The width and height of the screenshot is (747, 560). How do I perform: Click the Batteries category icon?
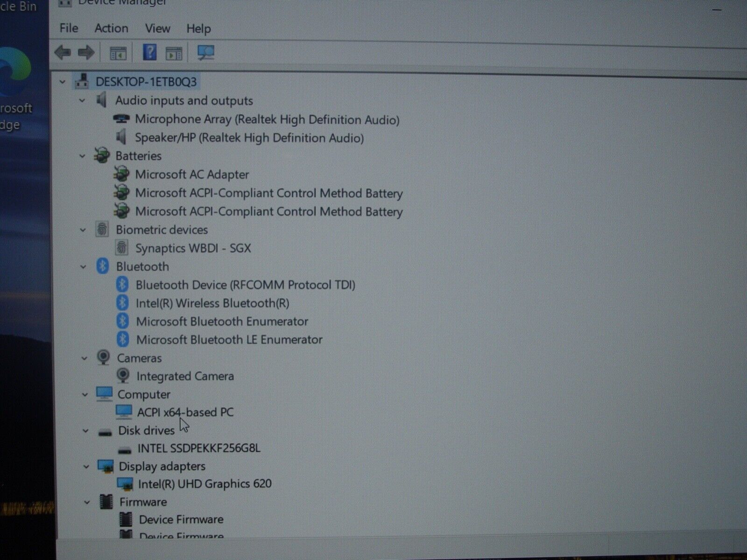(102, 155)
